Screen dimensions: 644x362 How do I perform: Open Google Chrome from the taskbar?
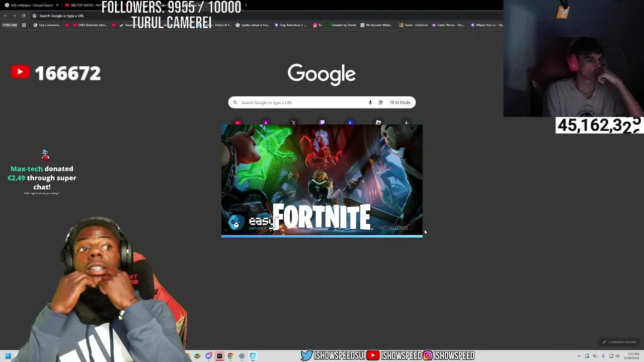230,356
